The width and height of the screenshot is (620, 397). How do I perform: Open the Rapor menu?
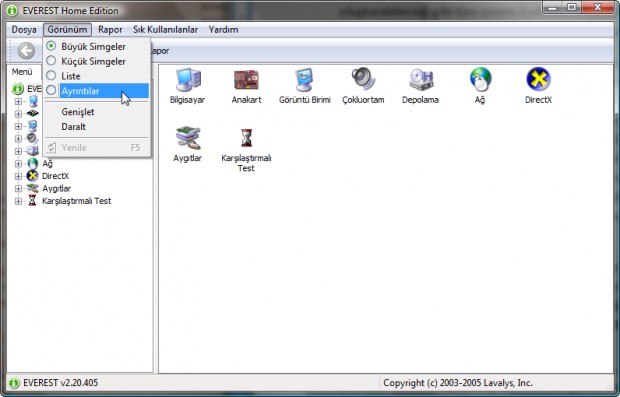click(110, 30)
